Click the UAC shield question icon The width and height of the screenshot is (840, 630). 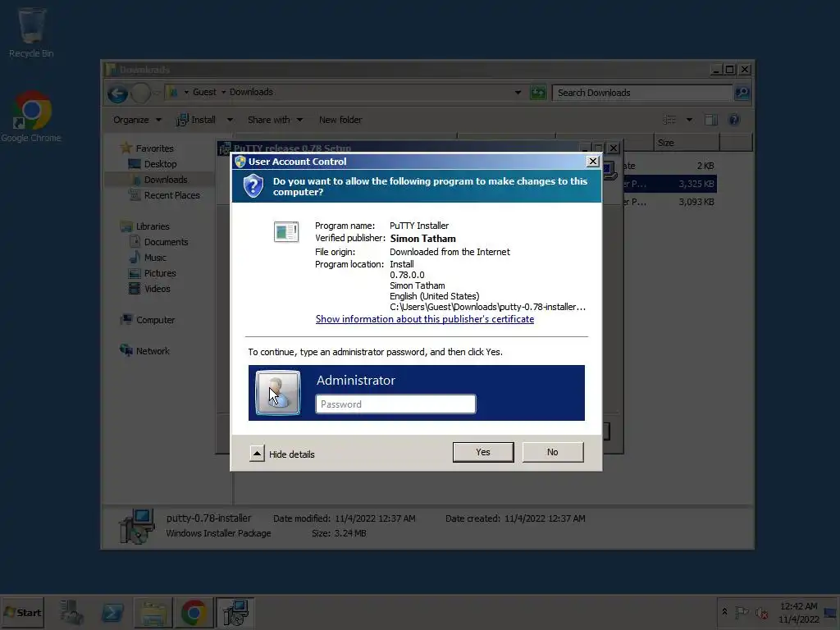coord(253,186)
